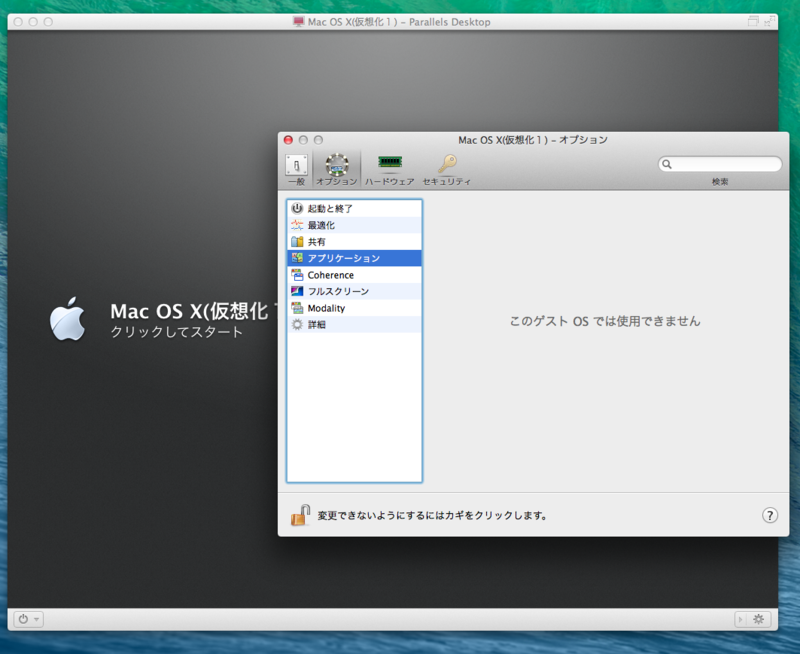This screenshot has width=800, height=654.
Task: Open the 一般 (General) settings tab
Action: [296, 170]
